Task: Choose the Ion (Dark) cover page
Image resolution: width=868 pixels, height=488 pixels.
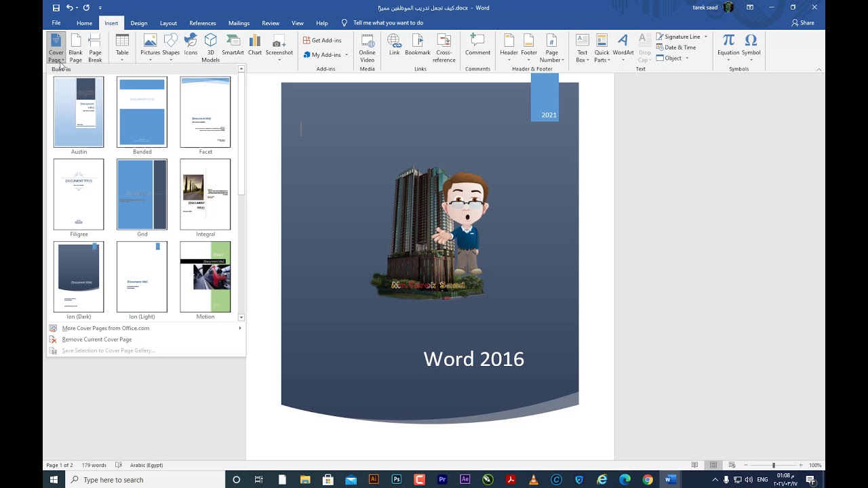Action: [79, 277]
